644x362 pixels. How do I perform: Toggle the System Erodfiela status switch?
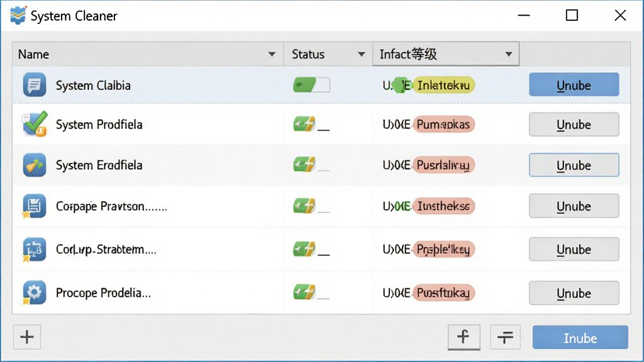311,165
